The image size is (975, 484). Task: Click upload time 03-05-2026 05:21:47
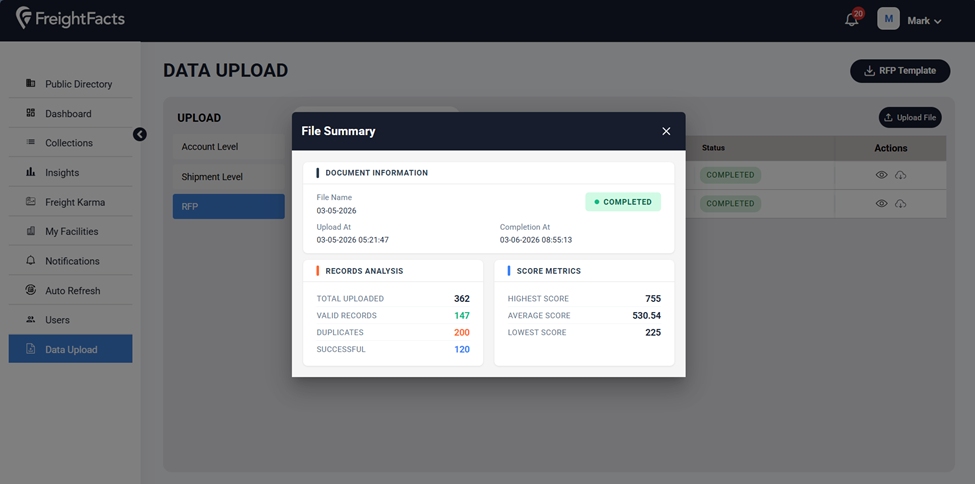tap(353, 240)
